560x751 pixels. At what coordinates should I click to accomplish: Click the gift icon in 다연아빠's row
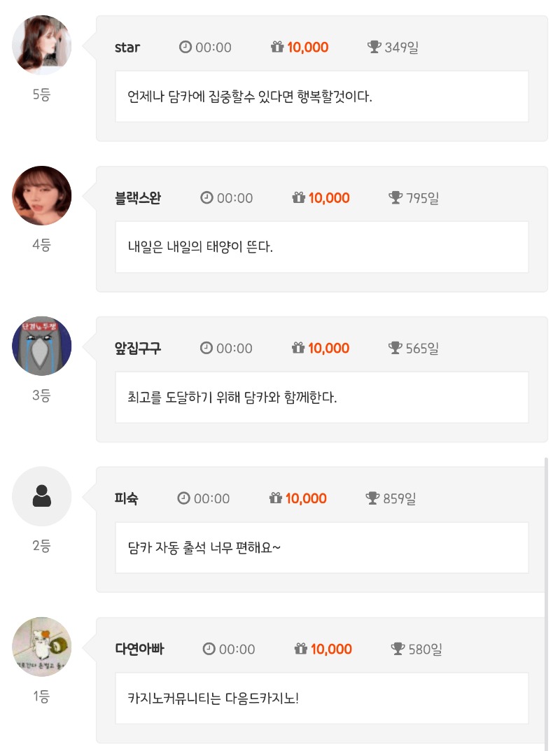tap(301, 649)
